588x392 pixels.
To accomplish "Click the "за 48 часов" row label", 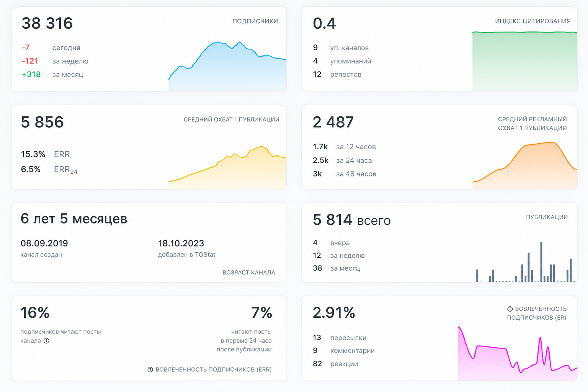I will point(356,174).
